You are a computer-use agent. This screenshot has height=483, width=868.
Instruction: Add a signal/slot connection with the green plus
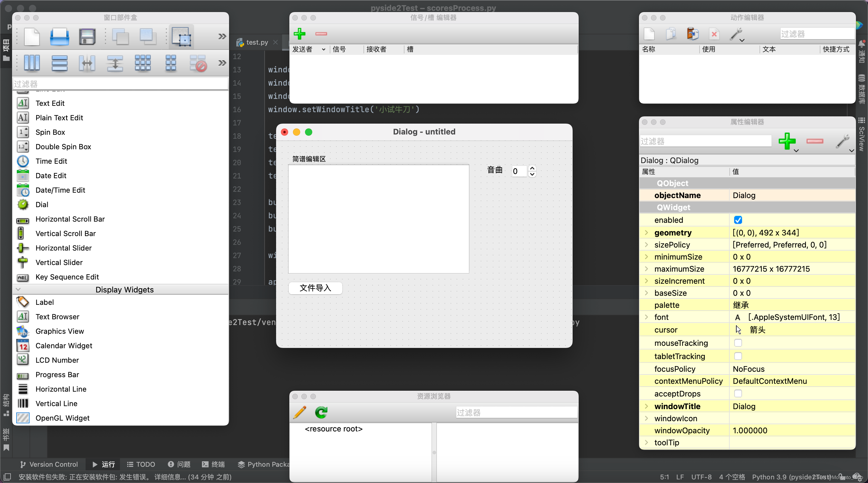[300, 34]
